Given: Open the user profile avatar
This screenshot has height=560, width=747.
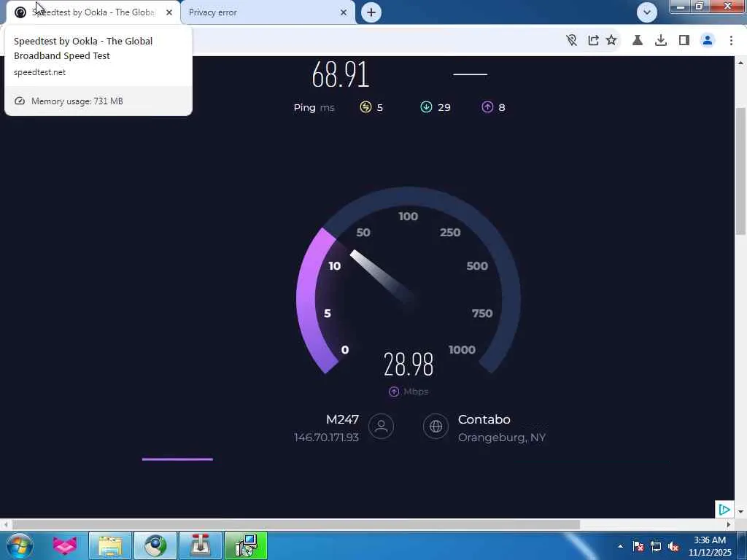Looking at the screenshot, I should pyautogui.click(x=708, y=41).
